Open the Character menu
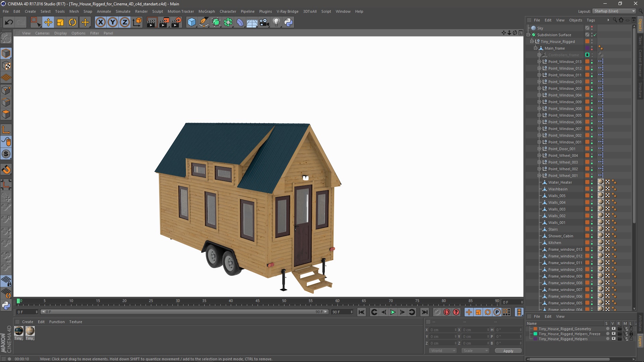The height and width of the screenshot is (362, 644). [x=228, y=11]
